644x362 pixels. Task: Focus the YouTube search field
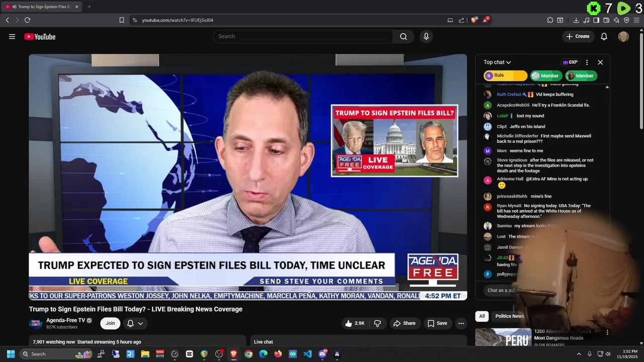[303, 36]
